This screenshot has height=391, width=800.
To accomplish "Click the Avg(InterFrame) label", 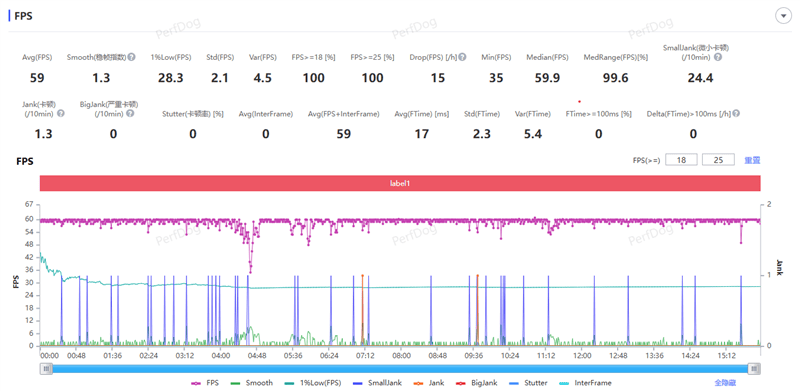I will (266, 114).
